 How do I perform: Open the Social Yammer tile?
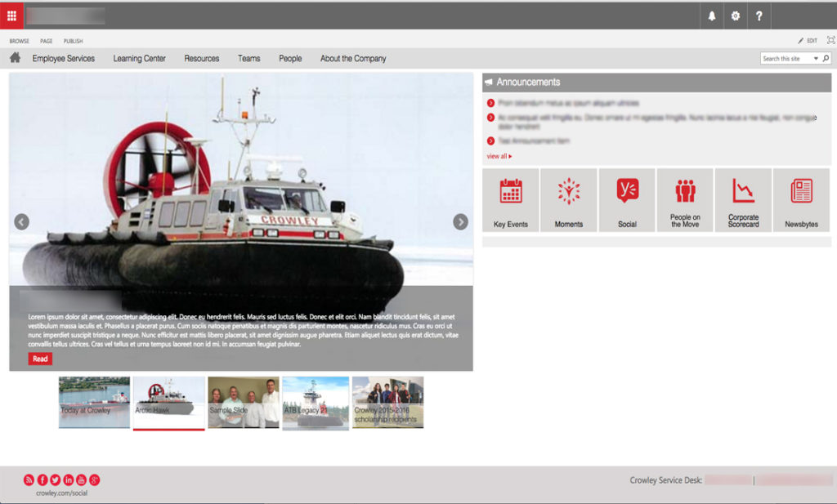click(627, 200)
